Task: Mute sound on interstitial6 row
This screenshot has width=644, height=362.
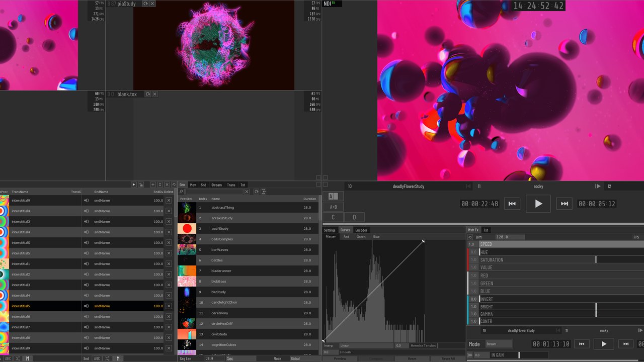Action: [x=86, y=317]
